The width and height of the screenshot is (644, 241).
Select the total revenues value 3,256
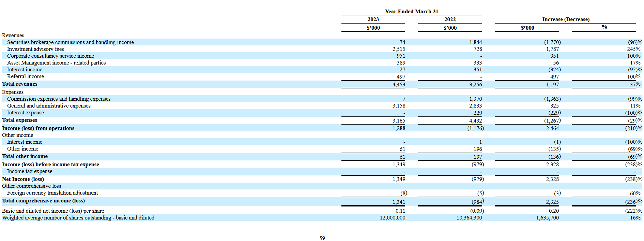(475, 85)
